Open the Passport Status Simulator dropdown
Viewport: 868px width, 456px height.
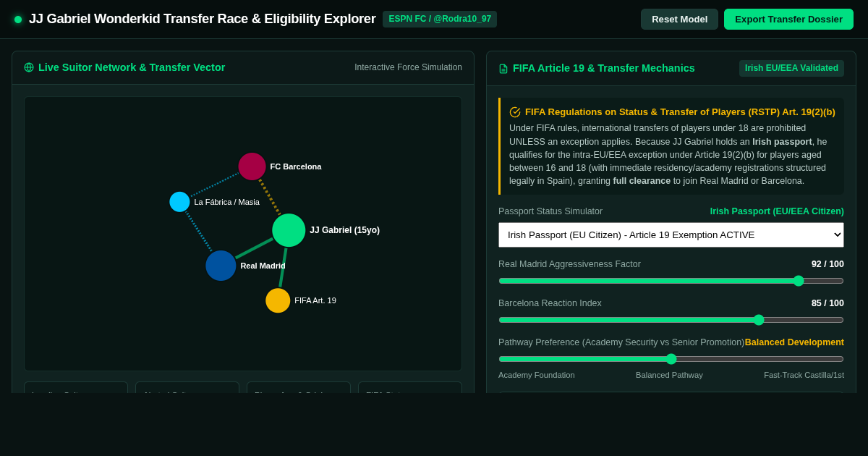point(671,235)
